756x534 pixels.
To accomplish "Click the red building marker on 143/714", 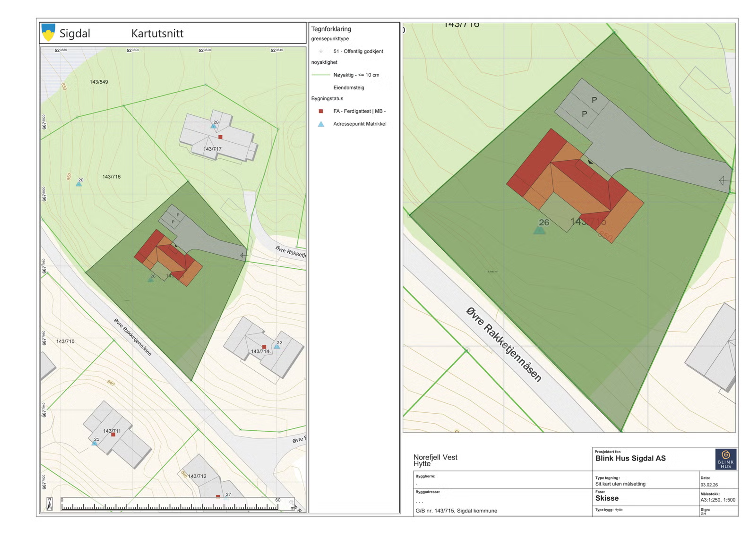I will coord(264,347).
